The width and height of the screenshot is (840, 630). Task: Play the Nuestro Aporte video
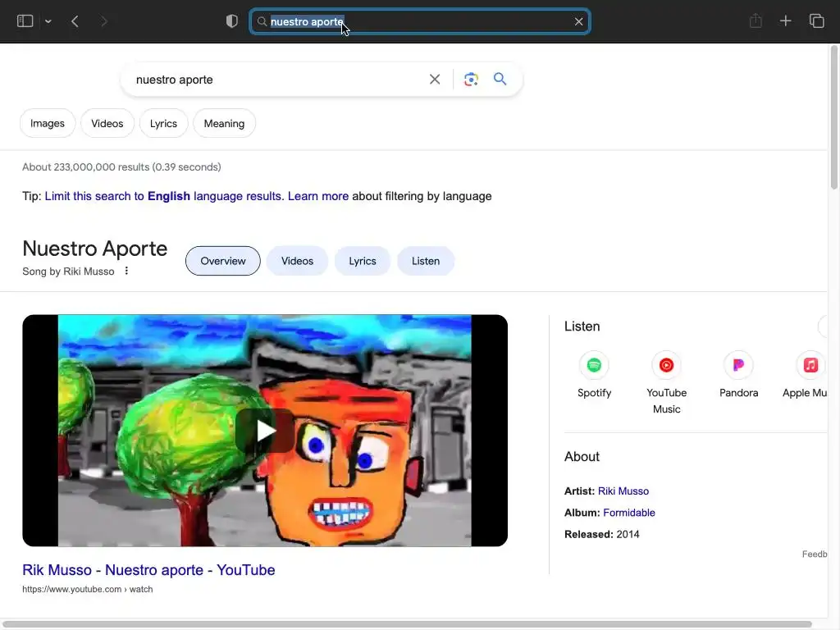[265, 431]
